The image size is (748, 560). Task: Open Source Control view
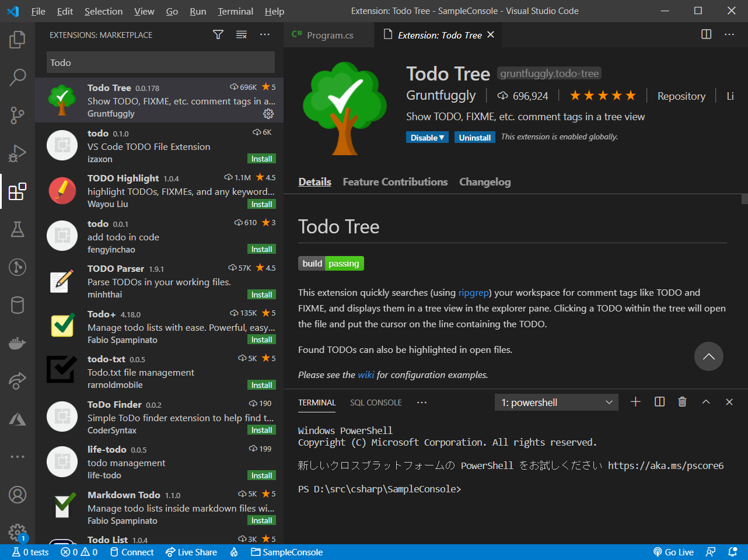point(18,115)
